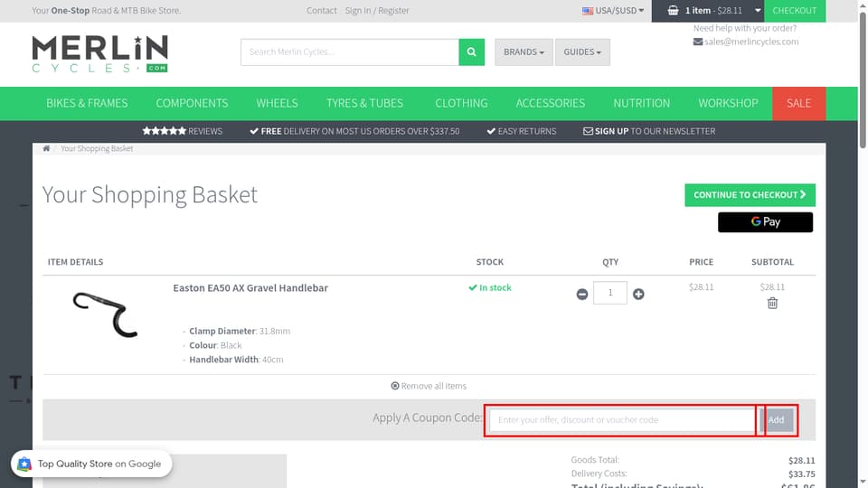Click the green search magnifier button
Image resolution: width=868 pixels, height=488 pixels.
click(471, 52)
